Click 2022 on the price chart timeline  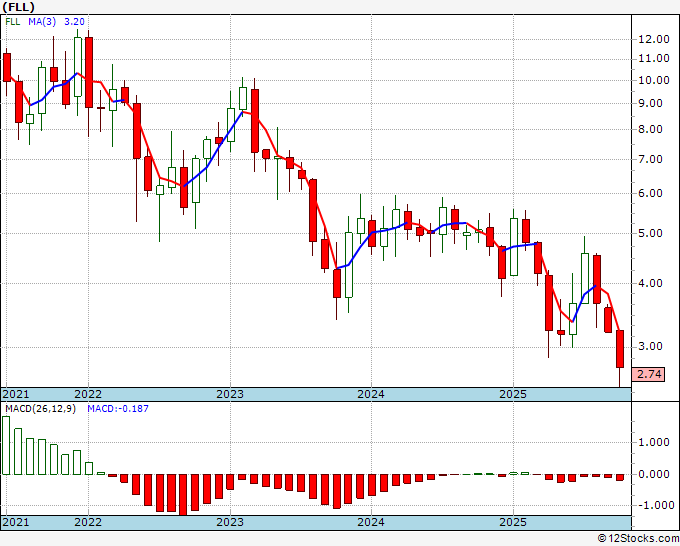(88, 394)
